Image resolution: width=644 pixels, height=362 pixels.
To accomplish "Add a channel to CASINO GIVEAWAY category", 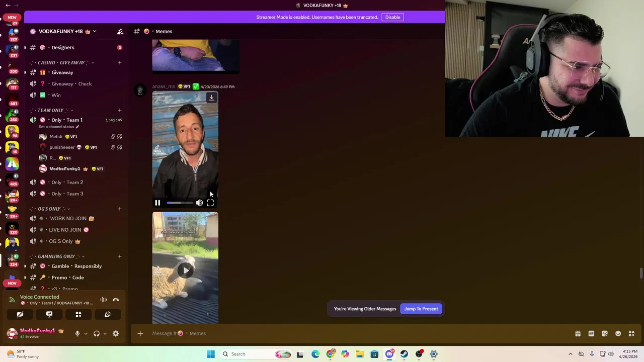I will (120, 62).
